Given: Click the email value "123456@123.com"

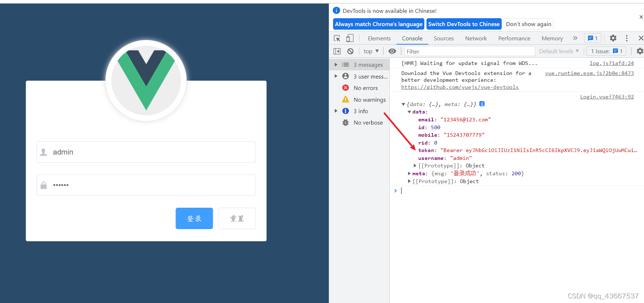Looking at the screenshot, I should pyautogui.click(x=466, y=120).
